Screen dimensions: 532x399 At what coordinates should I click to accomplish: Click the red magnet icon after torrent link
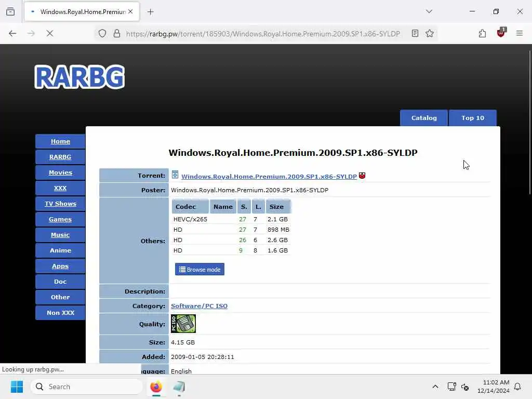pos(362,176)
